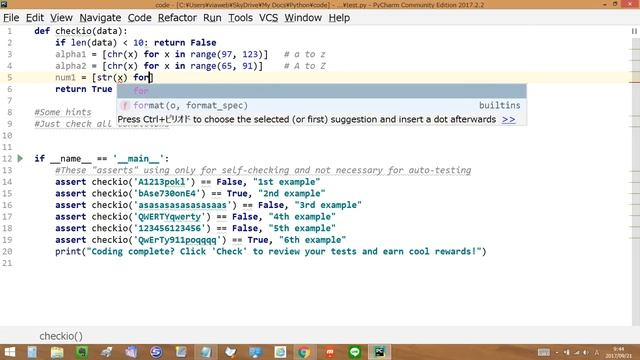Click the volume icon in system tray
The width and height of the screenshot is (640, 360).
point(586,352)
